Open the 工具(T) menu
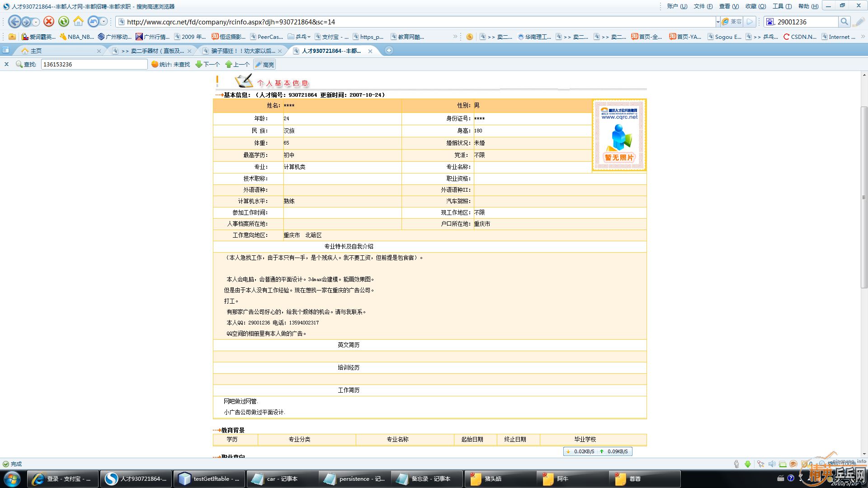This screenshot has width=868, height=488. 782,6
